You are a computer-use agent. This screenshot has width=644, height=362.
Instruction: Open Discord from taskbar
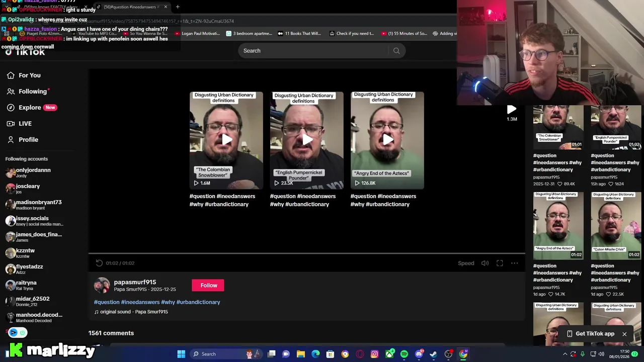419,354
